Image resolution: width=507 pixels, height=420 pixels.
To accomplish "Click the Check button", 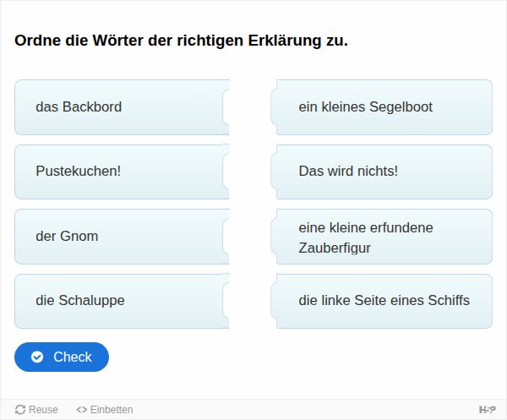I will tap(62, 357).
